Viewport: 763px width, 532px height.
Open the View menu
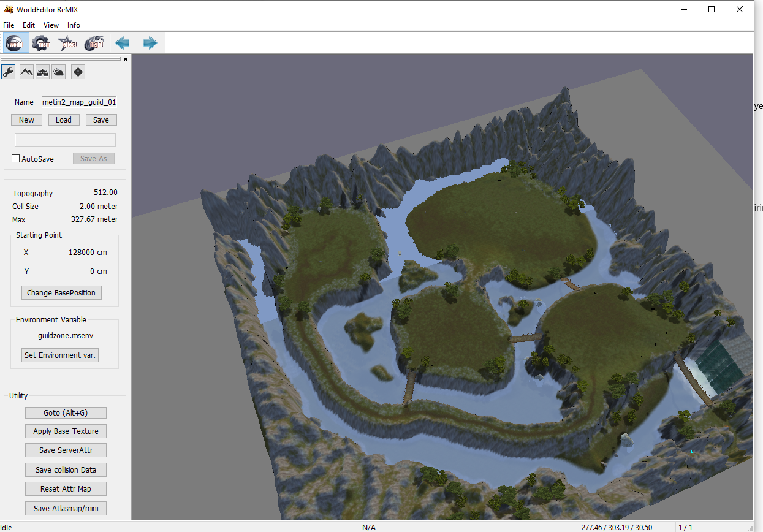(51, 25)
